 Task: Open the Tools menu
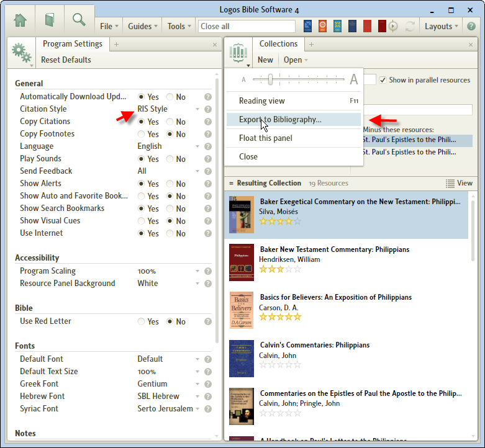179,26
